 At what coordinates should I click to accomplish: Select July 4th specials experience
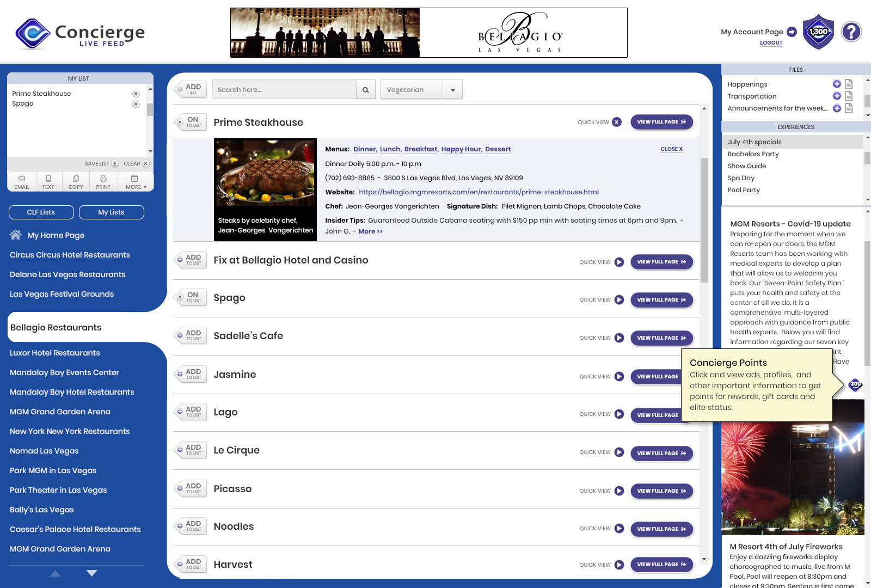792,142
